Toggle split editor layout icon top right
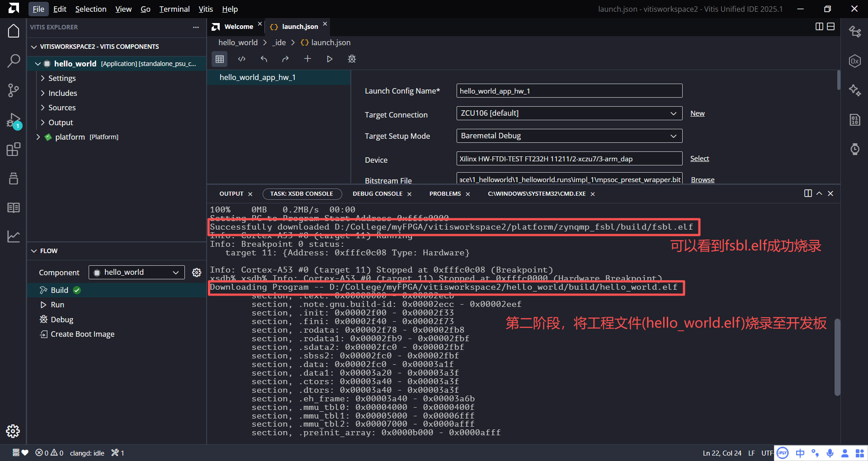The height and width of the screenshot is (461, 868). click(819, 26)
